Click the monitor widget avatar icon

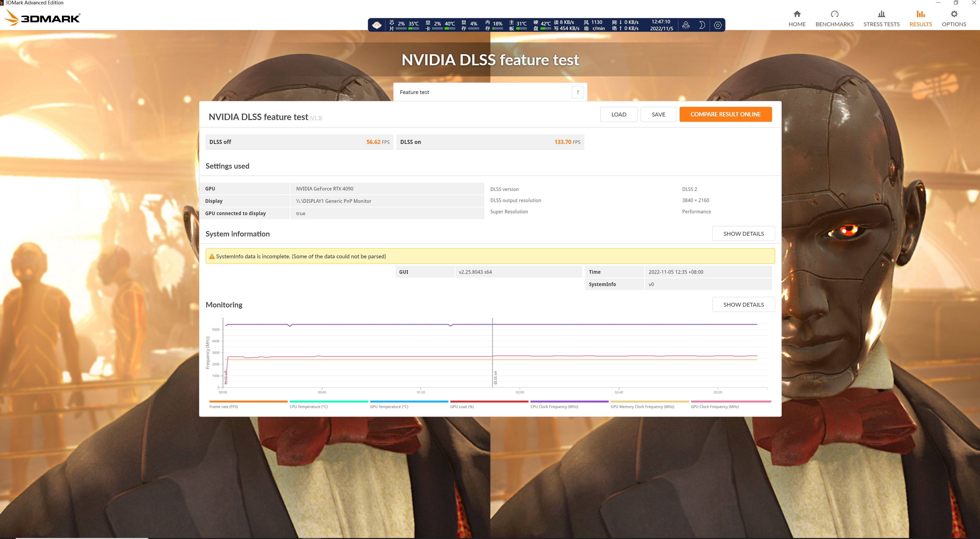tap(377, 25)
